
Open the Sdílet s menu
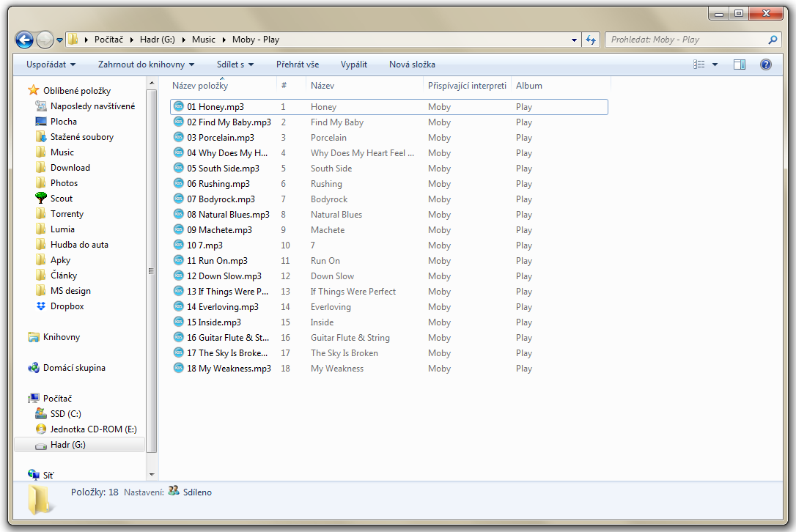point(235,64)
